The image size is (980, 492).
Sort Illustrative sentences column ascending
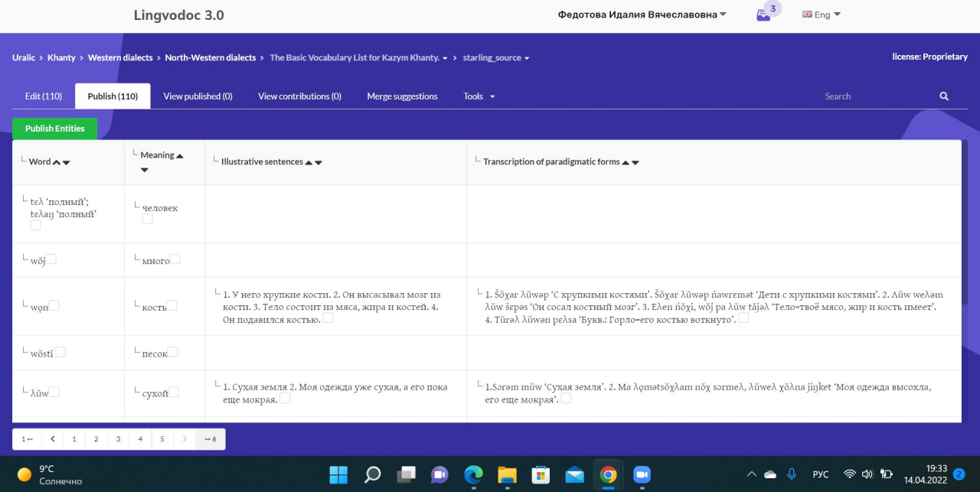click(x=309, y=162)
